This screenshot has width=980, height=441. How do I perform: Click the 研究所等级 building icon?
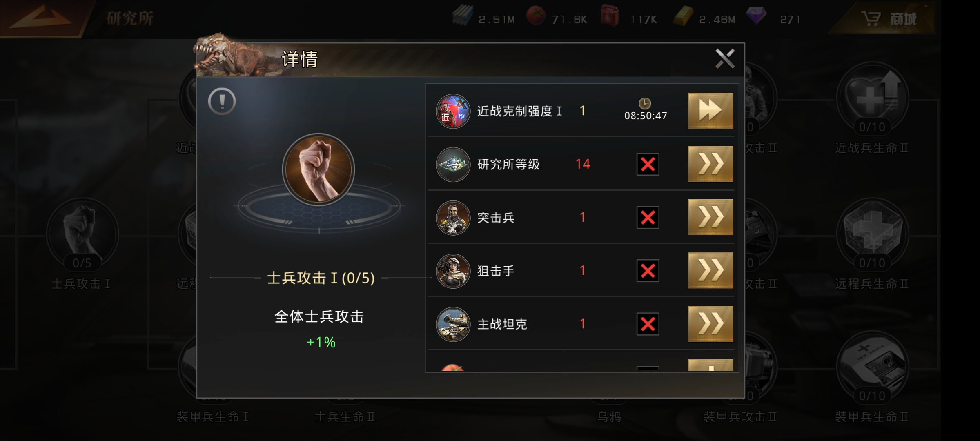tap(453, 164)
